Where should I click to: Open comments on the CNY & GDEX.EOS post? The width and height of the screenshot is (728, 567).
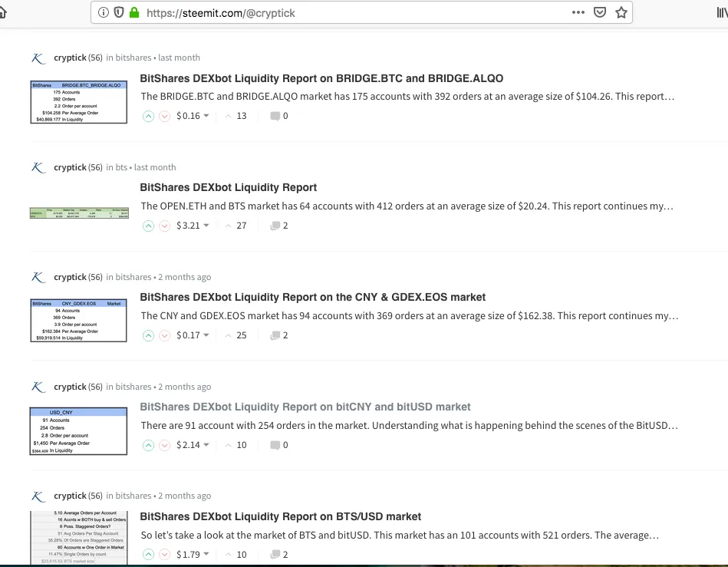click(279, 335)
